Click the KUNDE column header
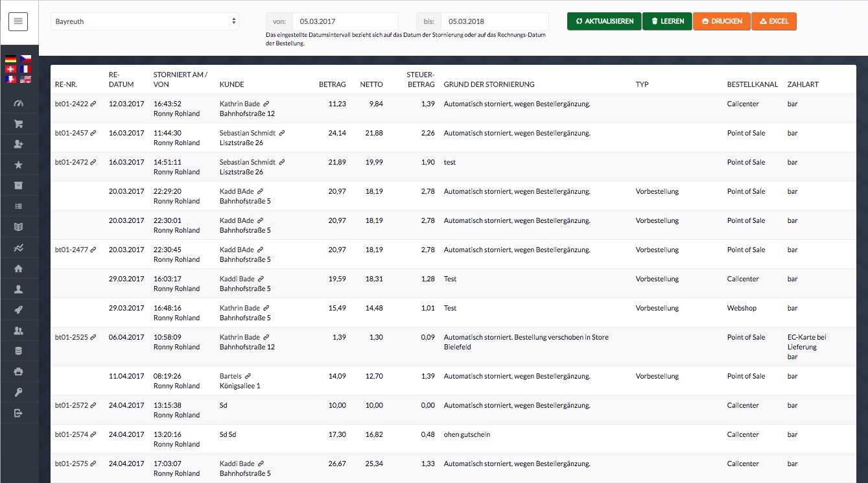The image size is (868, 483). pyautogui.click(x=232, y=84)
